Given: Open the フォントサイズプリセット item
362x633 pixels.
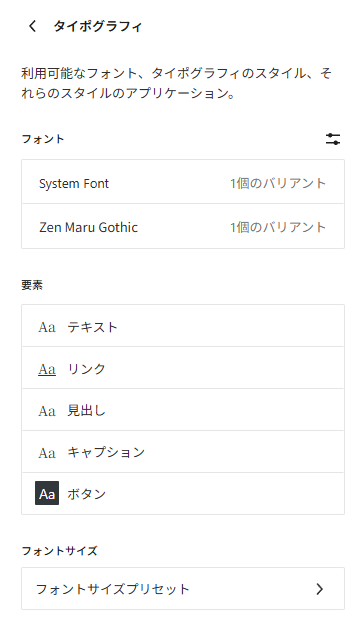Looking at the screenshot, I should click(x=183, y=589).
